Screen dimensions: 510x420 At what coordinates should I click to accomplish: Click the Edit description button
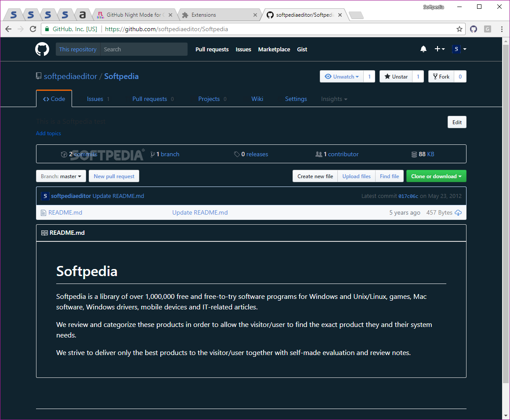coord(457,122)
